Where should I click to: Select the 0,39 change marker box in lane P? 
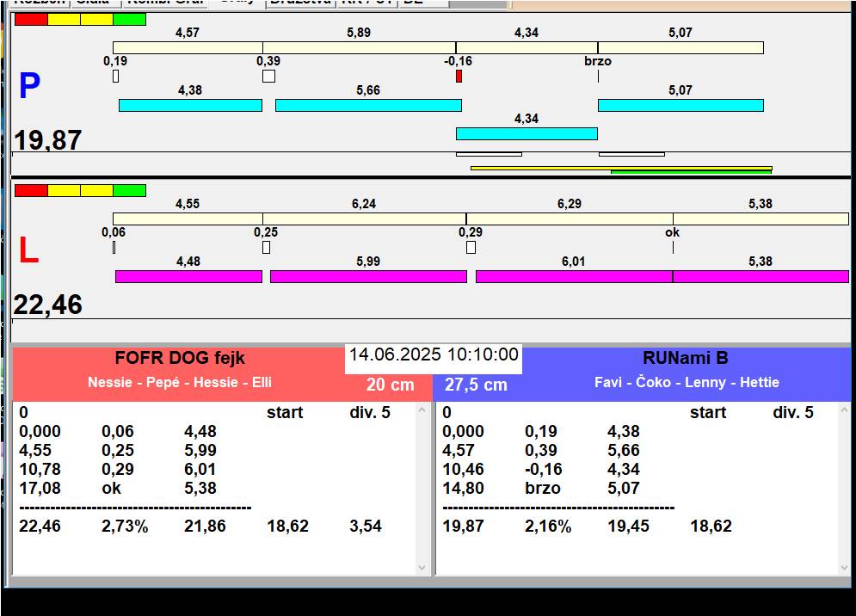point(268,76)
